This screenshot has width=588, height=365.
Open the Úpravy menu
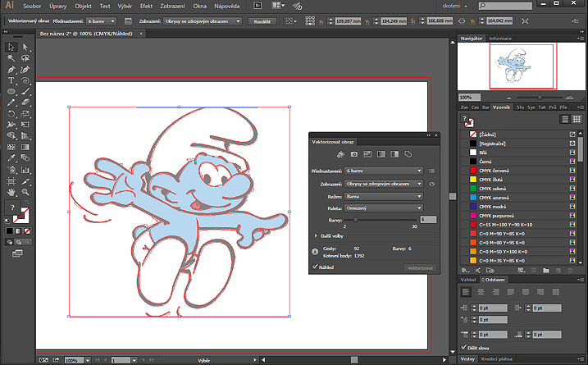(57, 6)
